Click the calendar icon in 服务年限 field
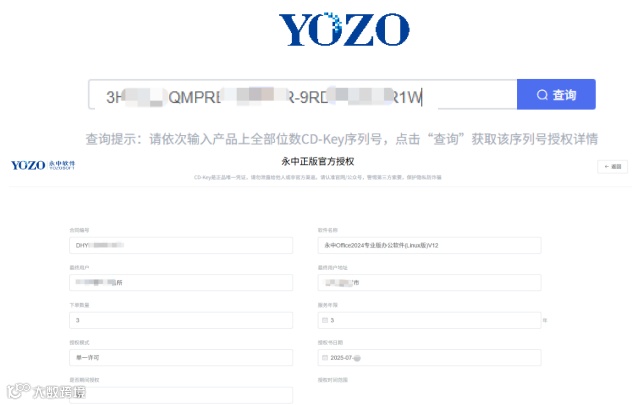This screenshot has height=405, width=643. (325, 320)
